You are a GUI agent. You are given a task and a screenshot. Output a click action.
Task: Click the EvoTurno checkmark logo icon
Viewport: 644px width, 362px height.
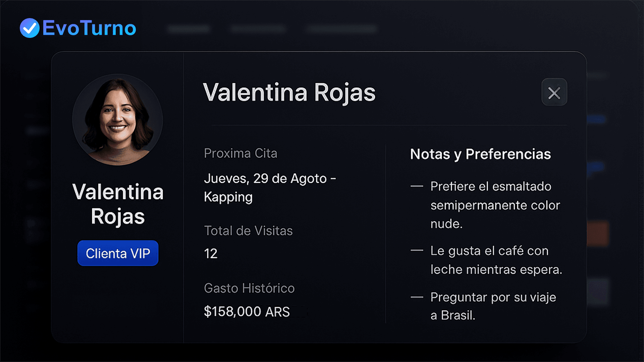click(x=30, y=28)
